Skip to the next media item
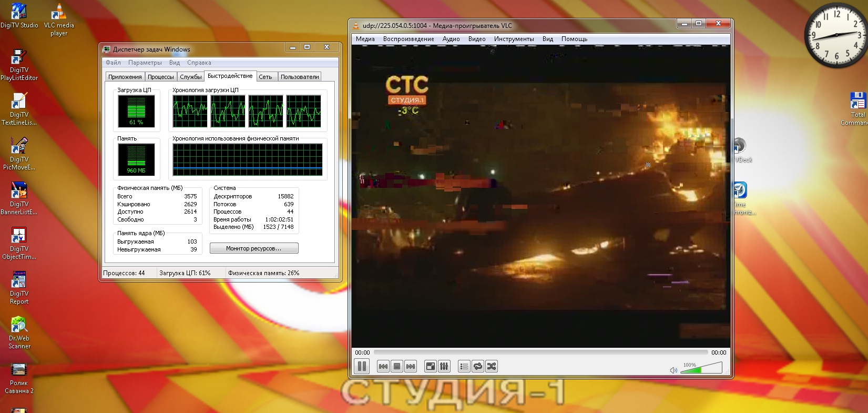 [x=411, y=366]
